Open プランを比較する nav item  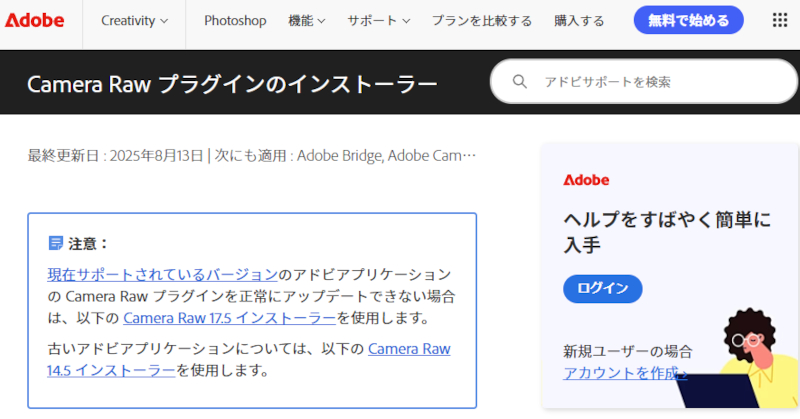tap(482, 20)
